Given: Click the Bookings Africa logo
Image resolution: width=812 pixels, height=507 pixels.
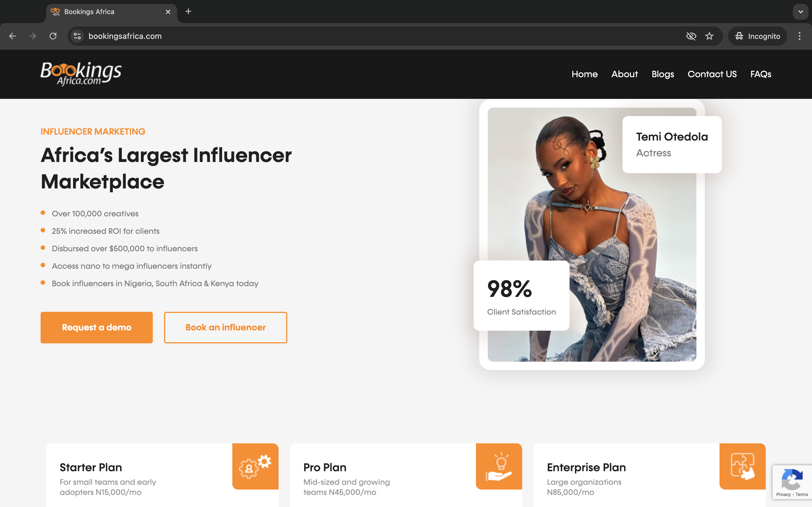Looking at the screenshot, I should 81,74.
